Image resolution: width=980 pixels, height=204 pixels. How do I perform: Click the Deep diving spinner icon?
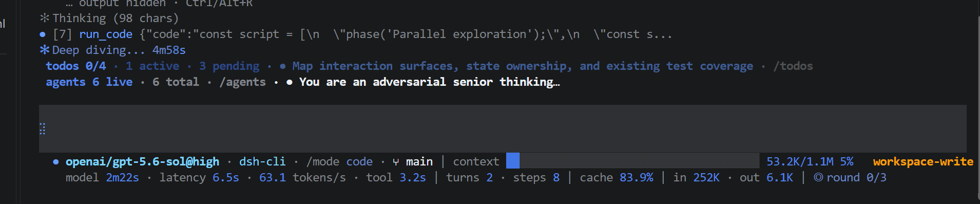click(45, 50)
